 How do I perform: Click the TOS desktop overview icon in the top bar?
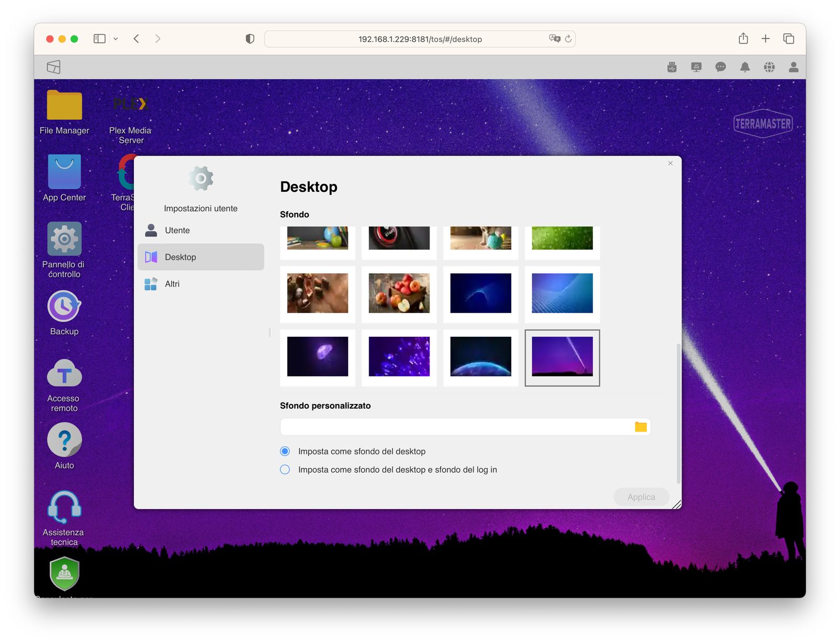click(54, 67)
